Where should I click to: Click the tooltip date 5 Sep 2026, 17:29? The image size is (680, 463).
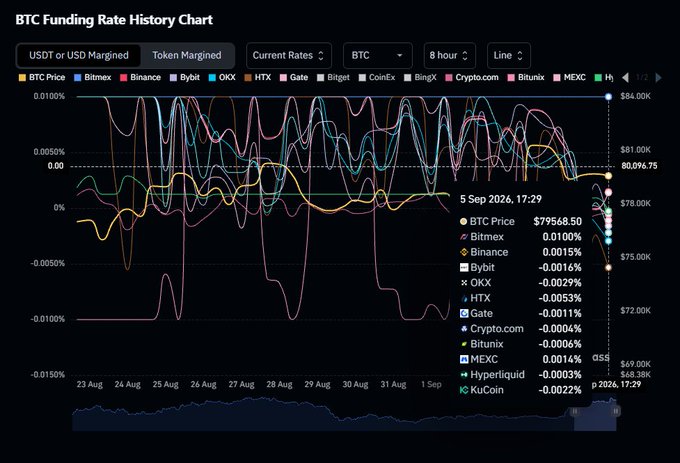(501, 199)
